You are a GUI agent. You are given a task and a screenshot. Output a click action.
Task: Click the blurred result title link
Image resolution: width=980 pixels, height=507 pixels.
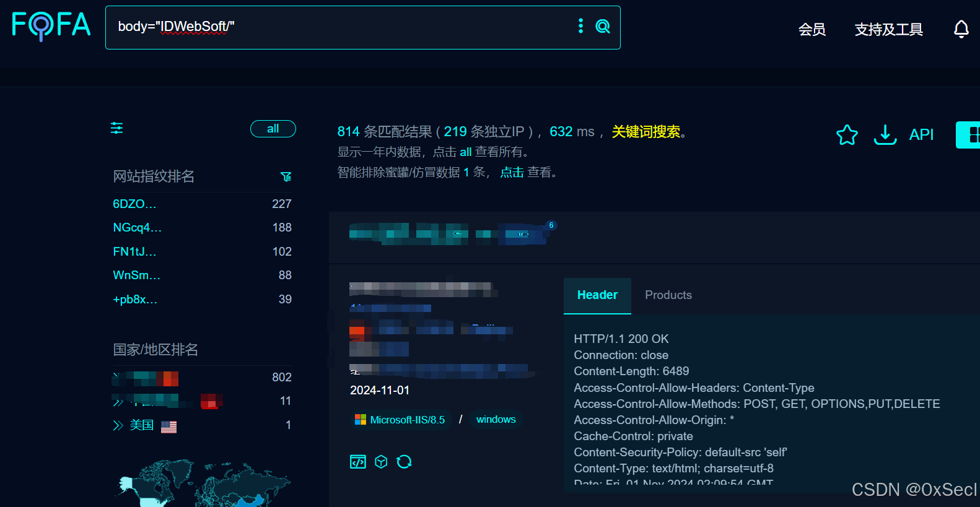(447, 234)
